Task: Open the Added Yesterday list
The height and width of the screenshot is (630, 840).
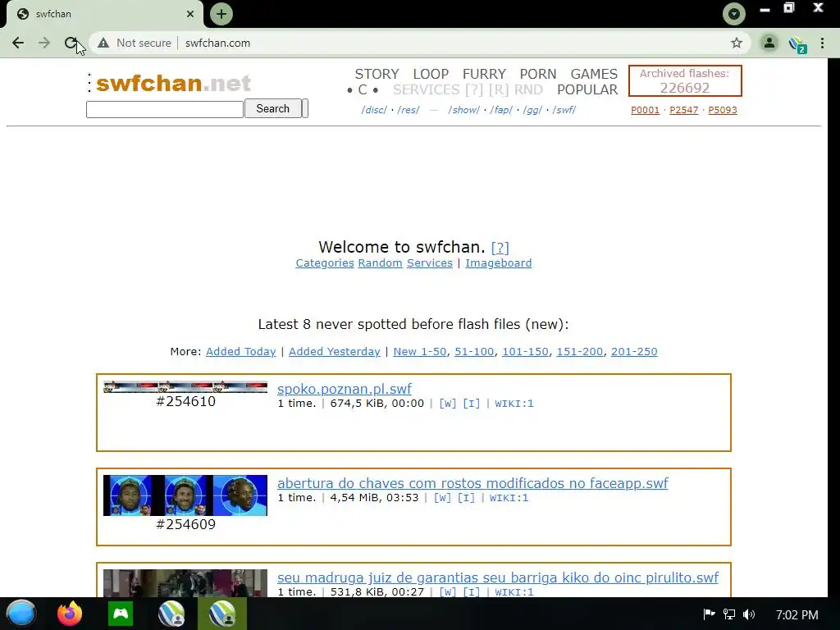Action: click(335, 351)
